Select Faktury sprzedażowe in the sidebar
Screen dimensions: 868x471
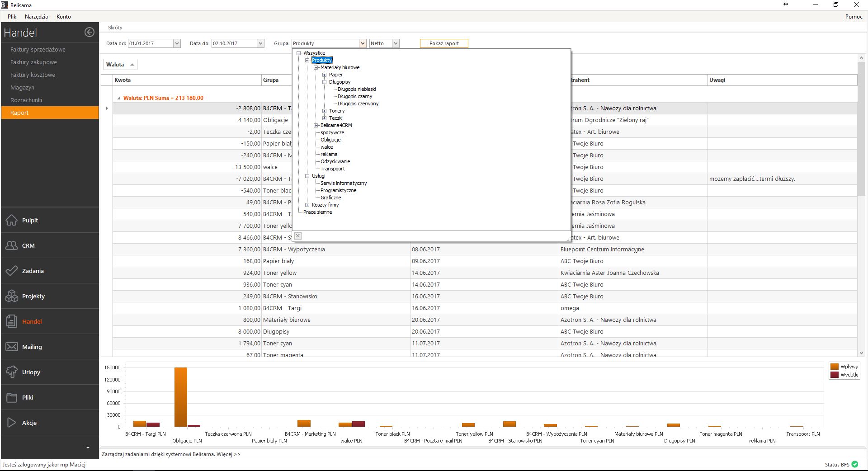click(x=38, y=49)
